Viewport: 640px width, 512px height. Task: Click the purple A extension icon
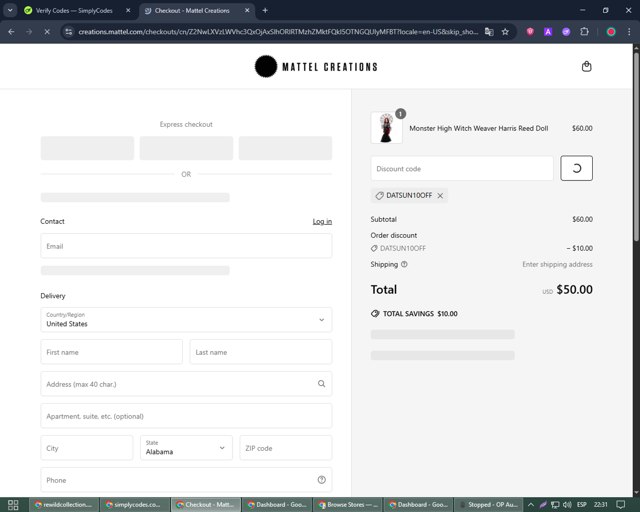[548, 31]
